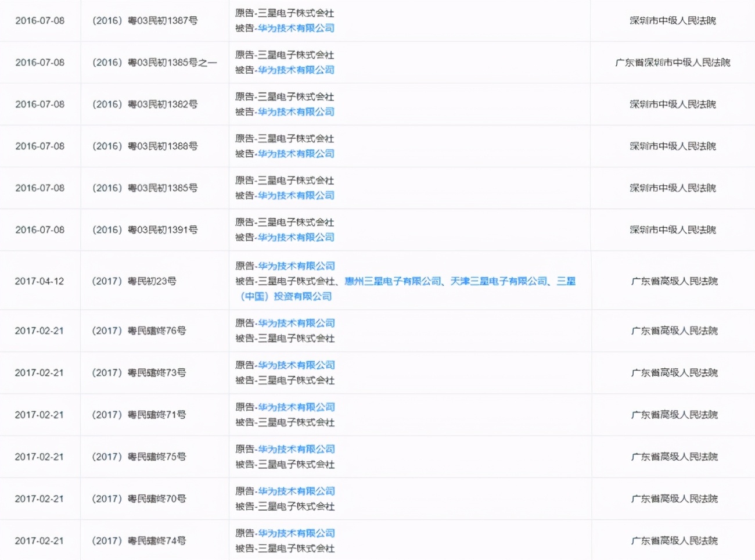This screenshot has height=560, width=755.
Task: Click plaintiff Huawei link in 粤民初23号 row
Action: coord(296,265)
